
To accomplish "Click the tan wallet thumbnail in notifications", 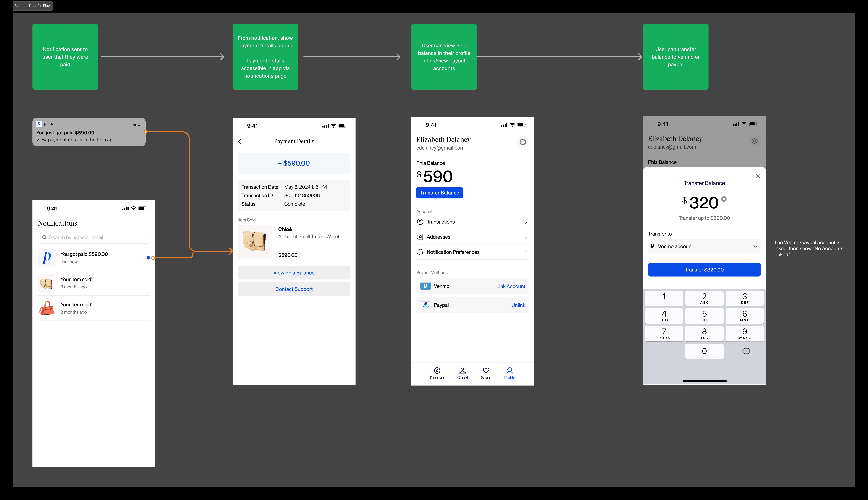I will click(47, 283).
